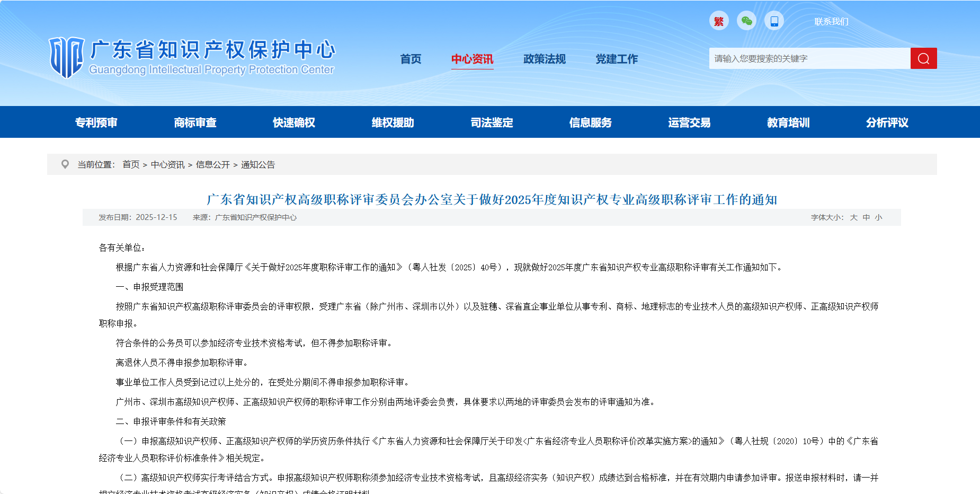
Task: Click the mobile version phone icon
Action: pos(774,21)
